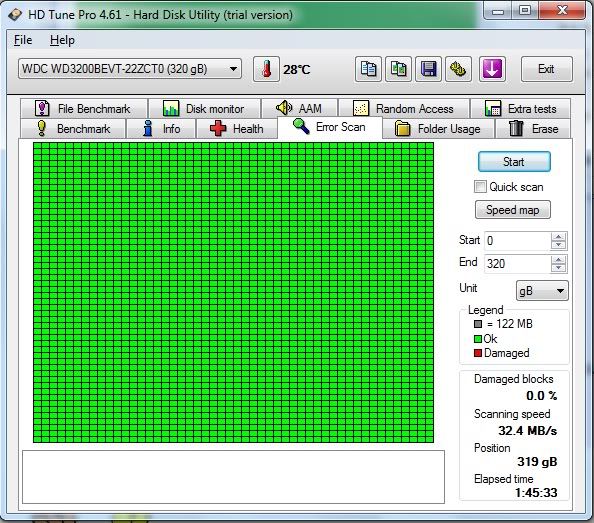Enable the Quick scan checkbox

(x=480, y=187)
